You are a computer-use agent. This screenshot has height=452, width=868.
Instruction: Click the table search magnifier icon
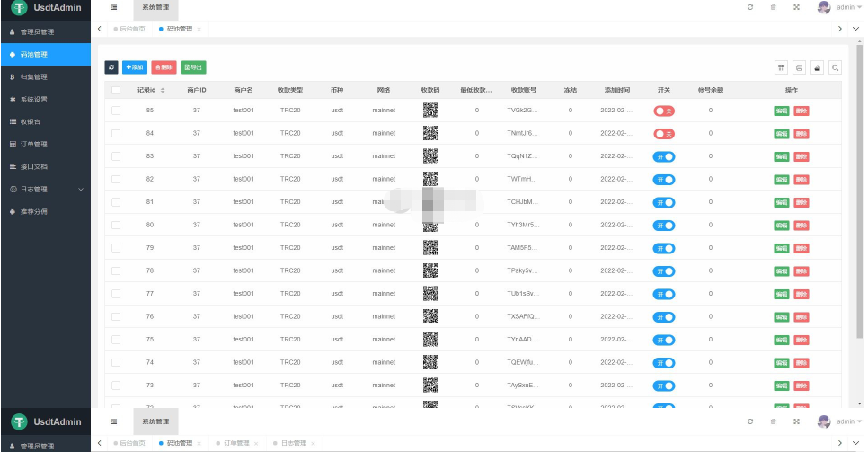point(835,67)
